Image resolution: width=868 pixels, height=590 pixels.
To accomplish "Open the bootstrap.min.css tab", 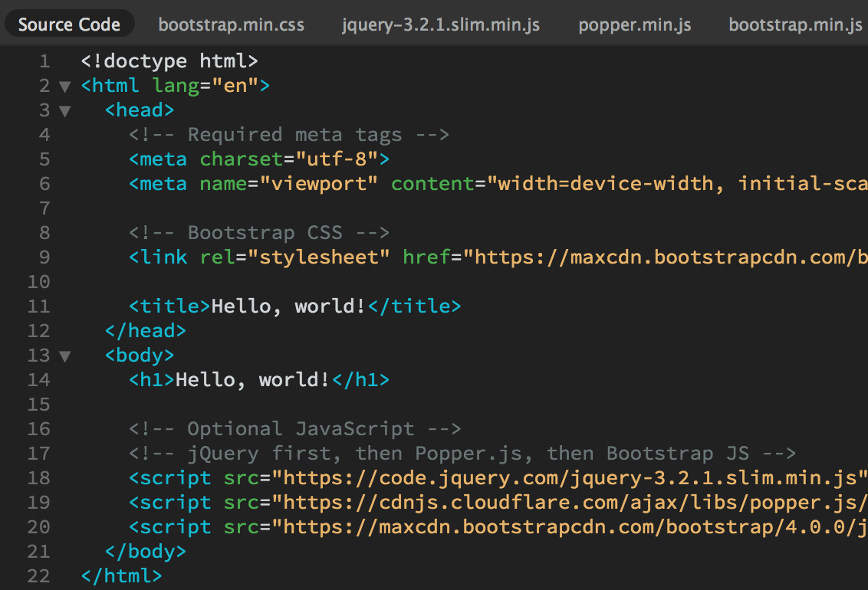I will (x=232, y=25).
